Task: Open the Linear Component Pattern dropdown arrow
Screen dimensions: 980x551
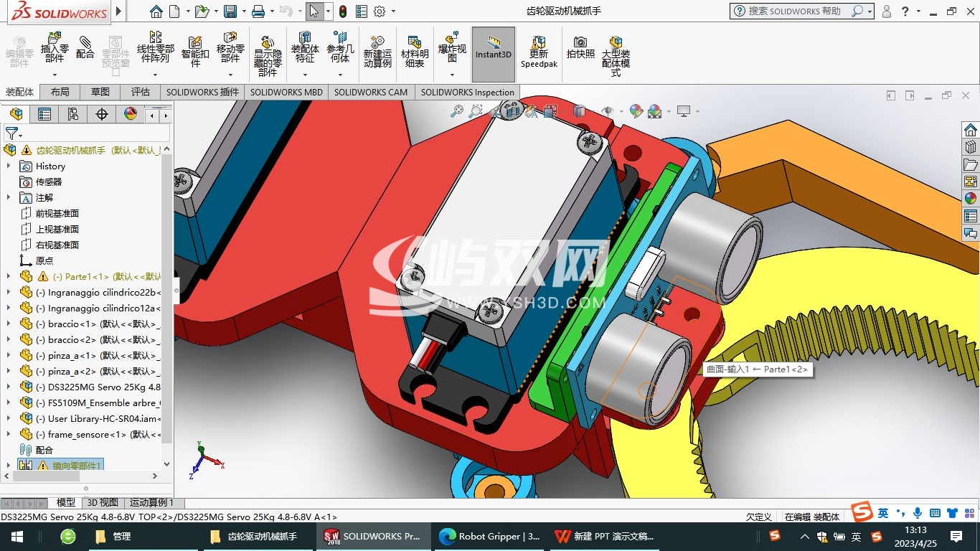Action: [x=155, y=74]
